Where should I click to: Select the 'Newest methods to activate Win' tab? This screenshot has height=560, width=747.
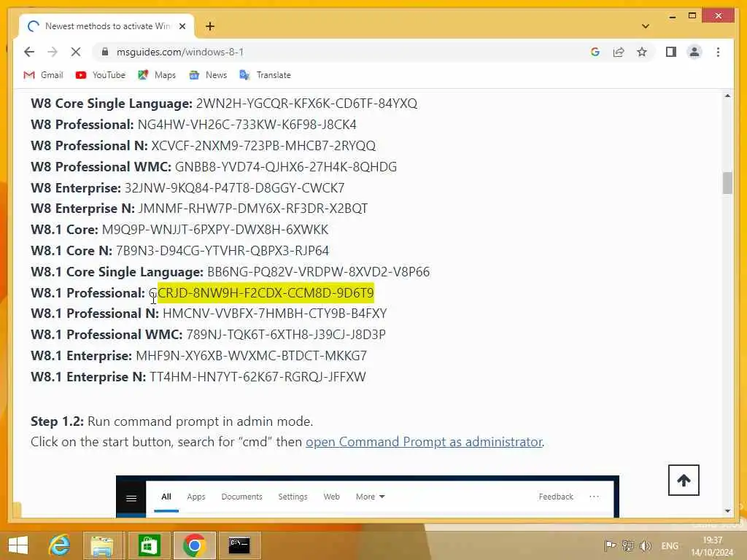pyautogui.click(x=107, y=26)
